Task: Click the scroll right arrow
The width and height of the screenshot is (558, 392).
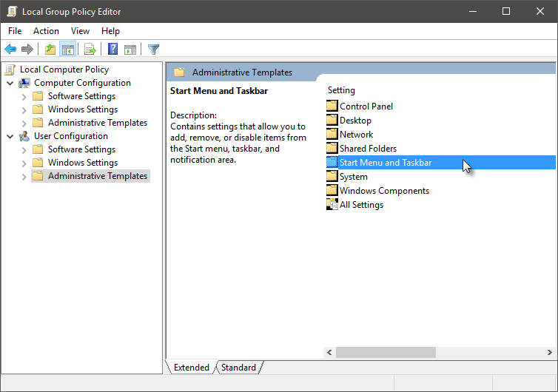Action: 550,352
